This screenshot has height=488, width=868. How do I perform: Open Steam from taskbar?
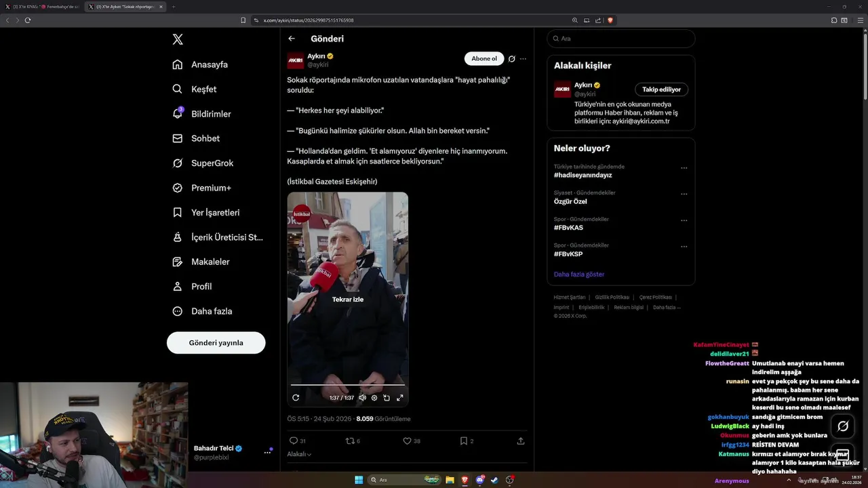point(494,480)
